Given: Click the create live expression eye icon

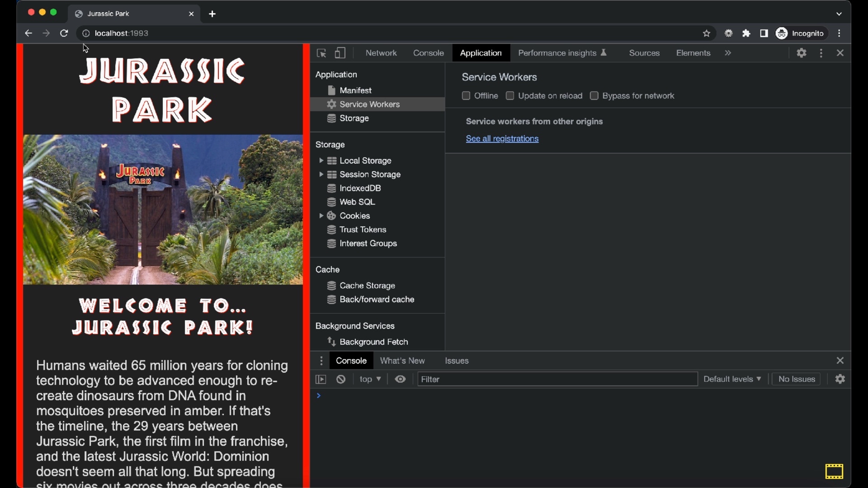Looking at the screenshot, I should [x=400, y=379].
